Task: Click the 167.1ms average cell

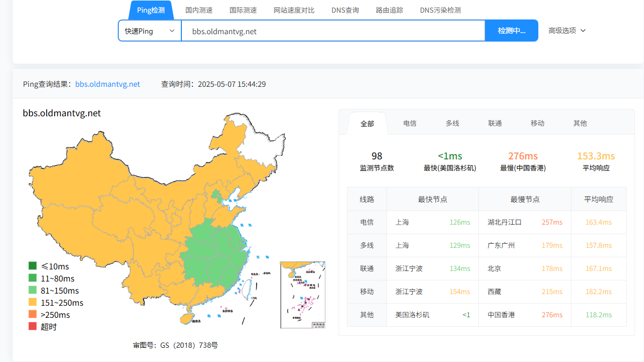Action: coord(599,269)
